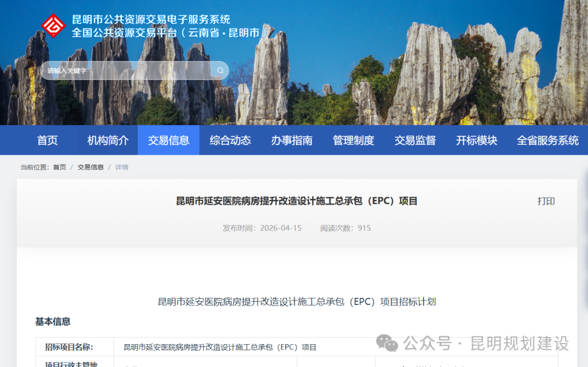The height and width of the screenshot is (367, 588).
Task: Click the 基本信息 section heading
Action: click(53, 322)
